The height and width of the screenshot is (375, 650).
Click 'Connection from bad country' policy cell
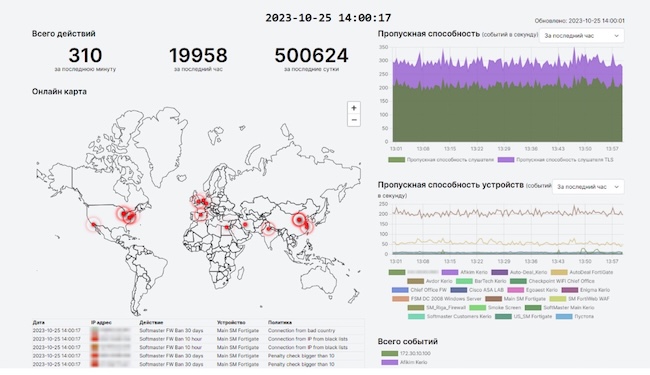[301, 331]
